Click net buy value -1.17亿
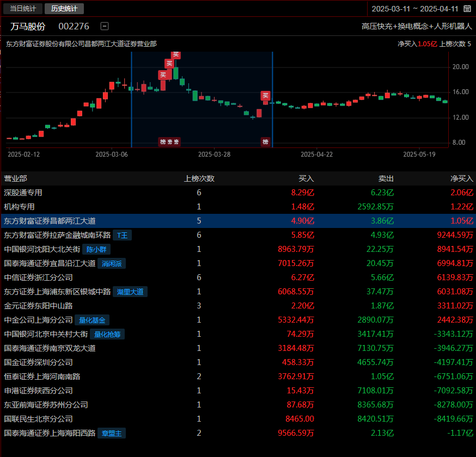Image resolution: width=476 pixels, height=457 pixels. tap(460, 433)
